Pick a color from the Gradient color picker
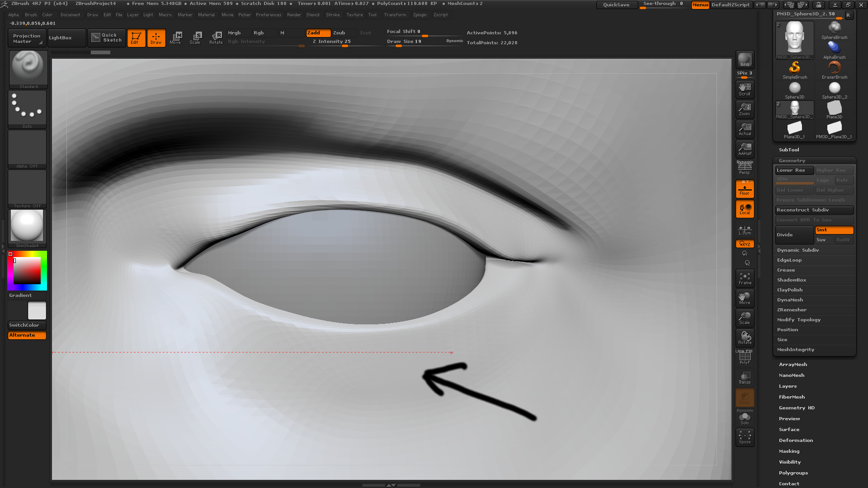This screenshot has width=868, height=488. 27,270
